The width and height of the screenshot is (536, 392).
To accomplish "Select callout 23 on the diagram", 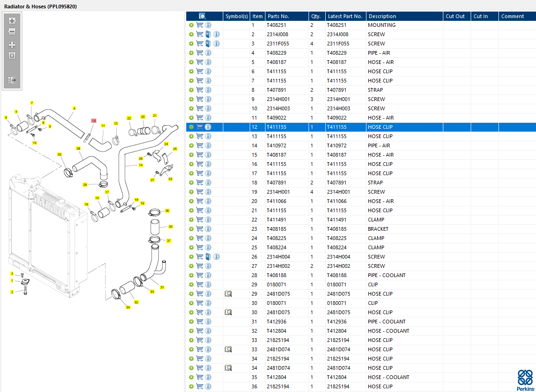I will pos(170,179).
